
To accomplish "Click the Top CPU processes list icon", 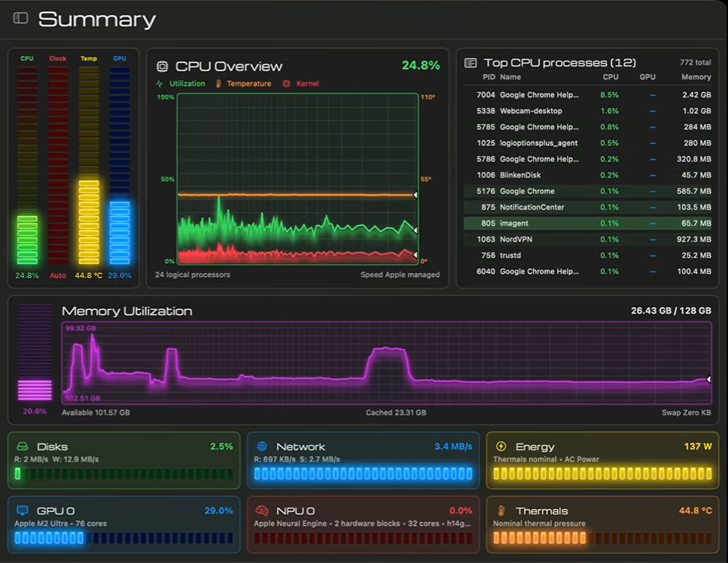I will pos(470,63).
